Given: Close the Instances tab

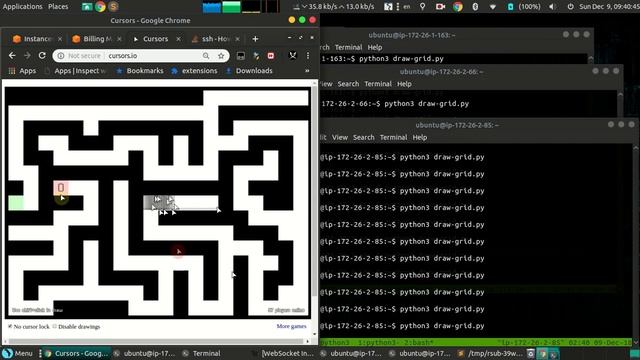Looking at the screenshot, I should [x=60, y=39].
